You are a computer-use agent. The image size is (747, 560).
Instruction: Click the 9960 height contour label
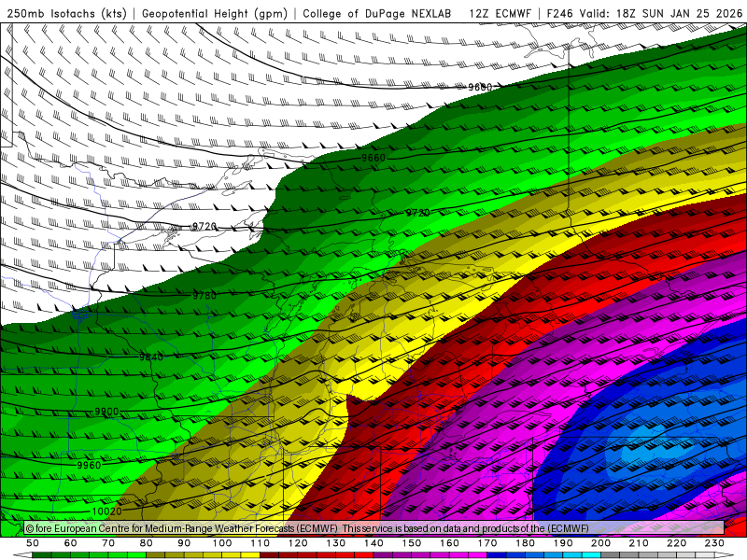(x=89, y=465)
